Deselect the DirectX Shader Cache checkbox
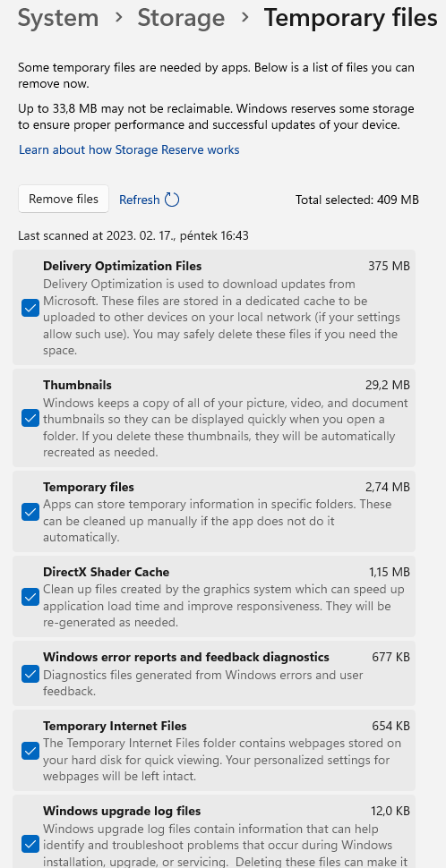The width and height of the screenshot is (446, 868). pos(30,597)
